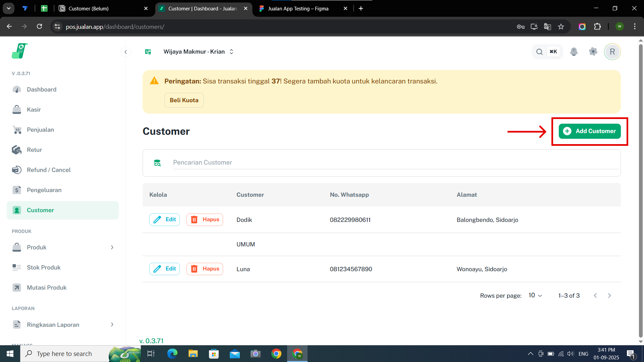Switch to Jualan App Testing Figma tab
The width and height of the screenshot is (644, 362).
point(298,8)
